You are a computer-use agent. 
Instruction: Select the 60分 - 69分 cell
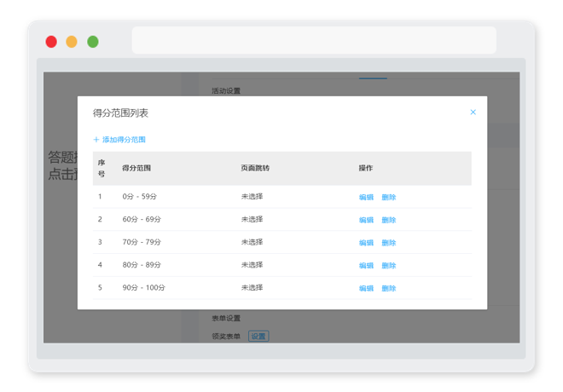coord(142,219)
